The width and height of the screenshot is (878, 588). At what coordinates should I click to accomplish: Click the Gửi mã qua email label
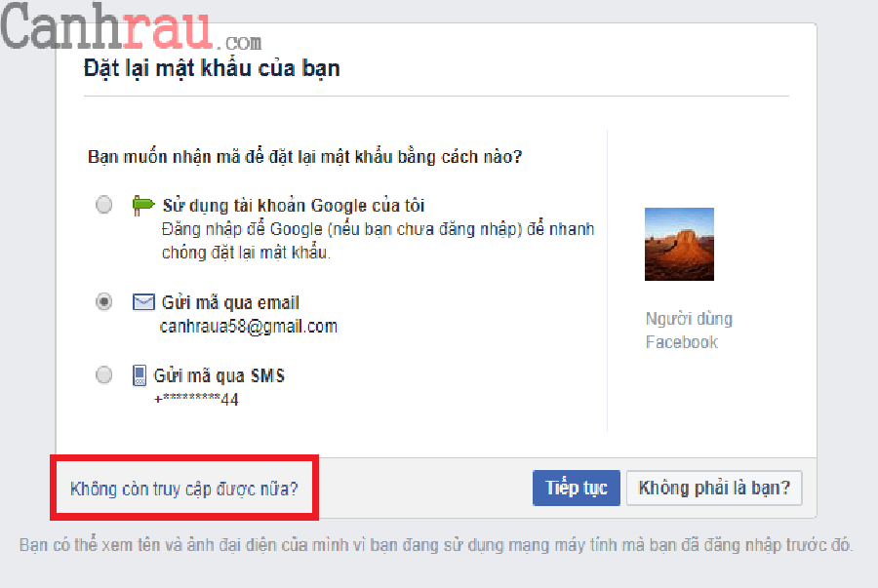[230, 302]
